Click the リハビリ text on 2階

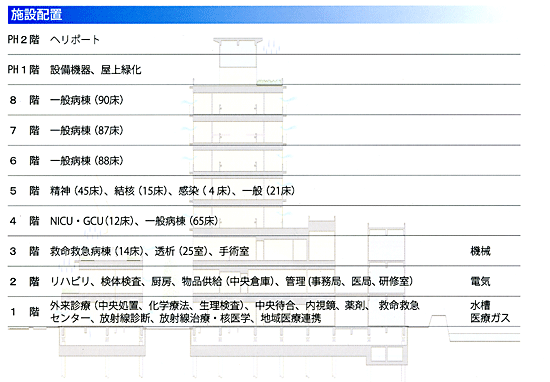pos(70,281)
